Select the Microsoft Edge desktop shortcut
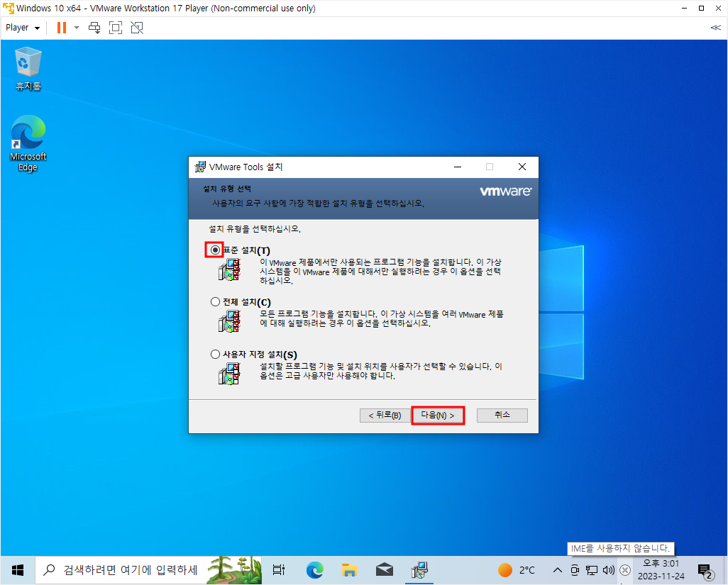 28,143
